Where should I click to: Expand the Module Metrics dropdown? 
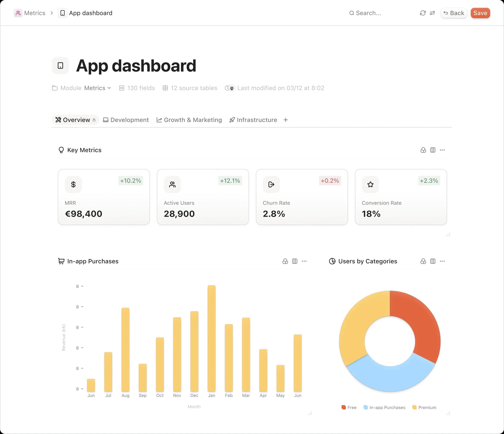coord(97,88)
